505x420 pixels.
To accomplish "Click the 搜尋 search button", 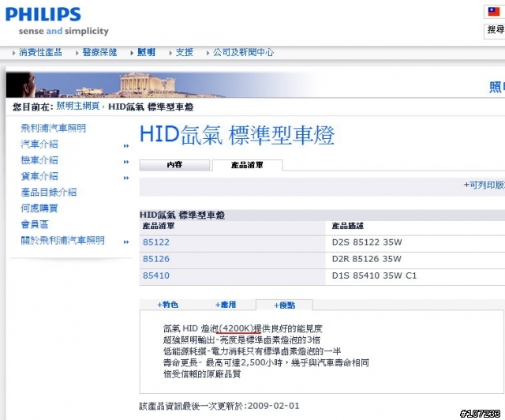I will (496, 30).
